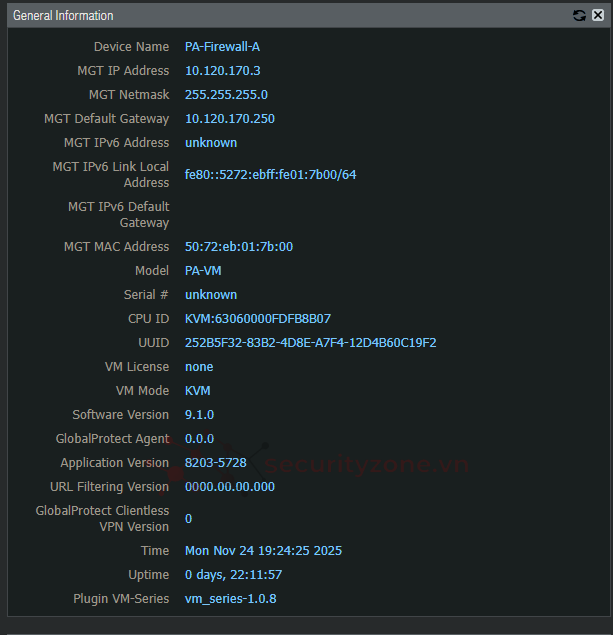The height and width of the screenshot is (635, 613).
Task: Click the VM License value none
Action: [x=199, y=367]
